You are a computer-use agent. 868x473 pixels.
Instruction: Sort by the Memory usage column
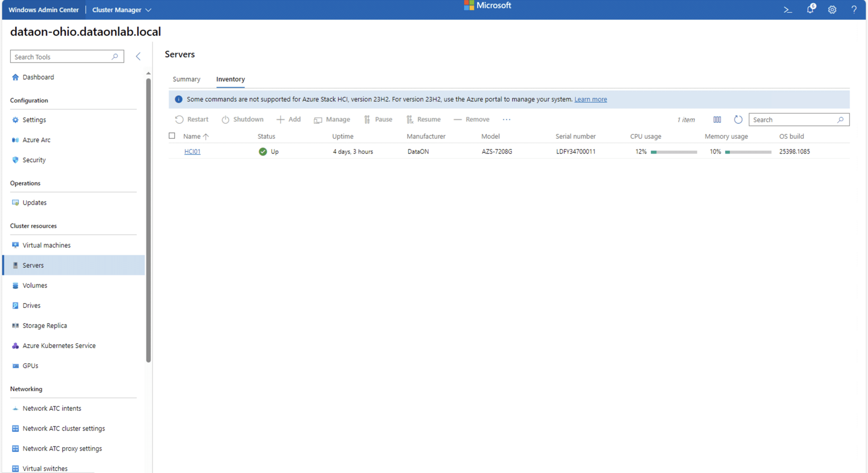pos(726,136)
